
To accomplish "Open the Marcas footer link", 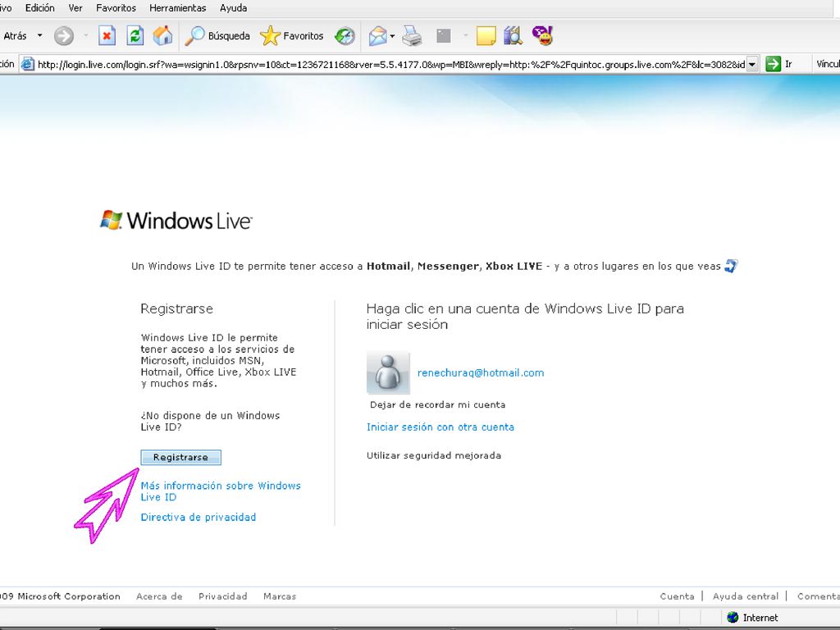I will pos(280,596).
